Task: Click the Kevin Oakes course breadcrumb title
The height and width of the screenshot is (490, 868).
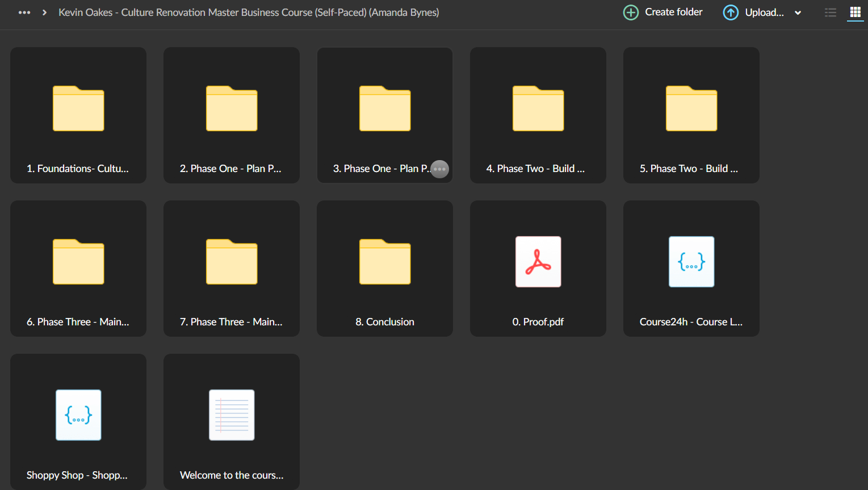Action: coord(249,12)
